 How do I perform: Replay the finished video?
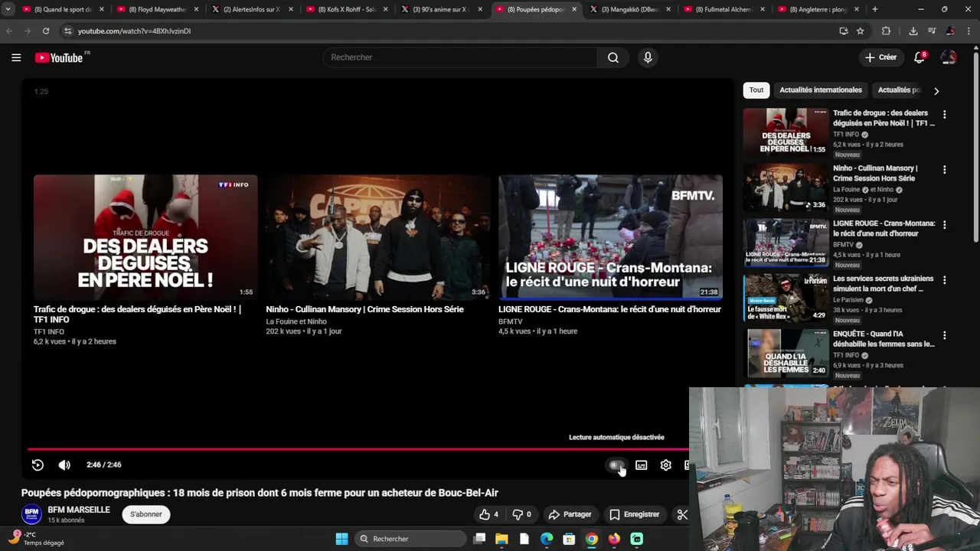(38, 465)
